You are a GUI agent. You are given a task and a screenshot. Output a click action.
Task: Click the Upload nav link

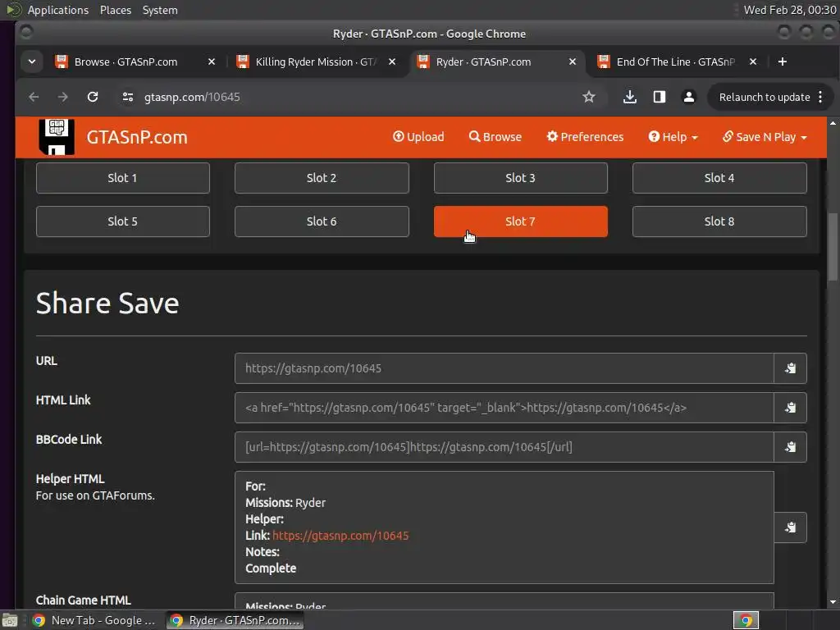pos(418,137)
